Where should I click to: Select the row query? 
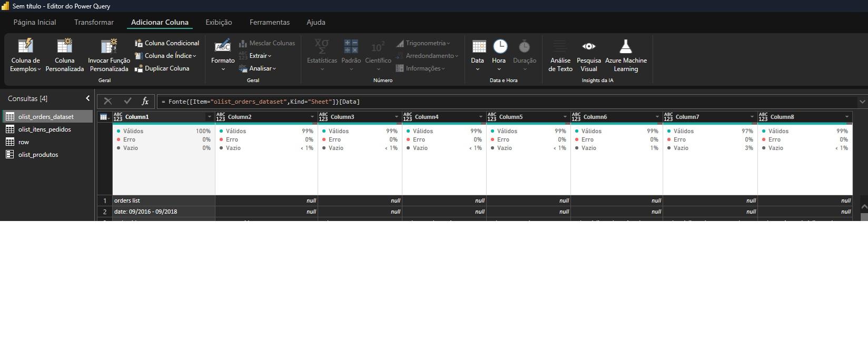coord(47,142)
